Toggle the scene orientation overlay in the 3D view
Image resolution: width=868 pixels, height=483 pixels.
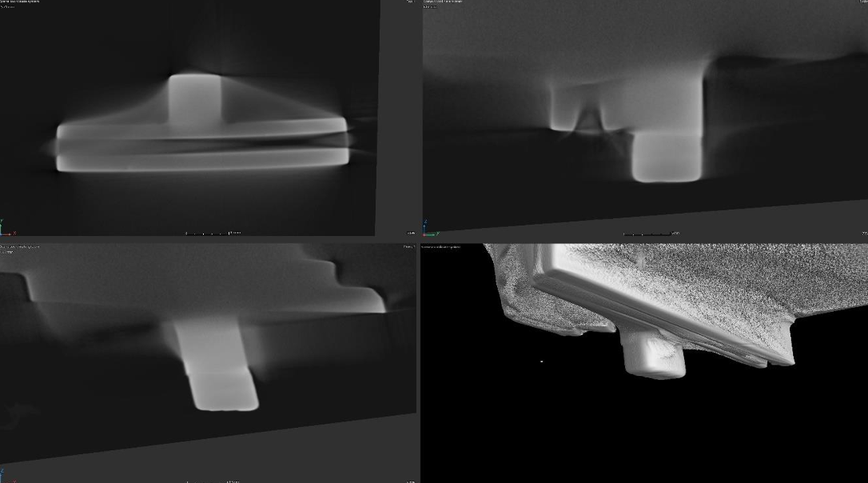coord(540,361)
